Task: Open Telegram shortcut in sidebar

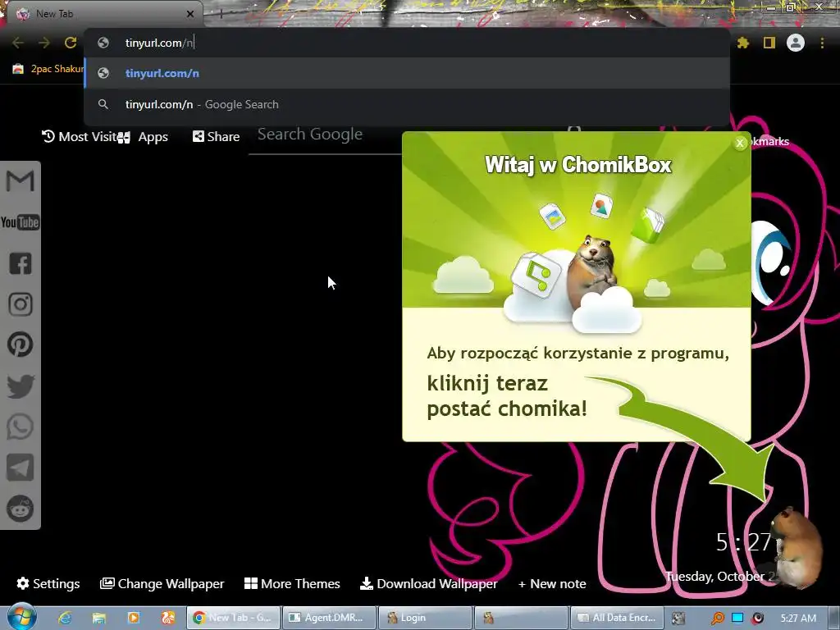Action: 21,467
